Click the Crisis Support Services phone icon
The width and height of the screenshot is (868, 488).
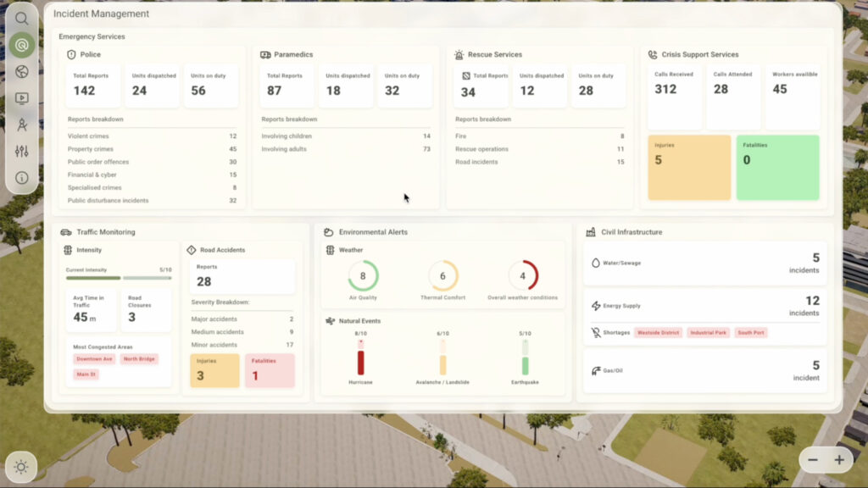[x=653, y=54]
